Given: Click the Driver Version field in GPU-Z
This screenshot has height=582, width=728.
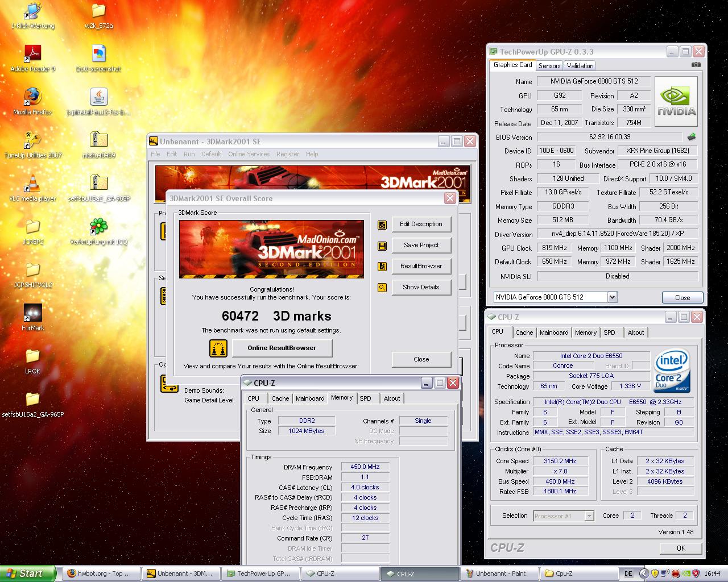Looking at the screenshot, I should tap(618, 234).
